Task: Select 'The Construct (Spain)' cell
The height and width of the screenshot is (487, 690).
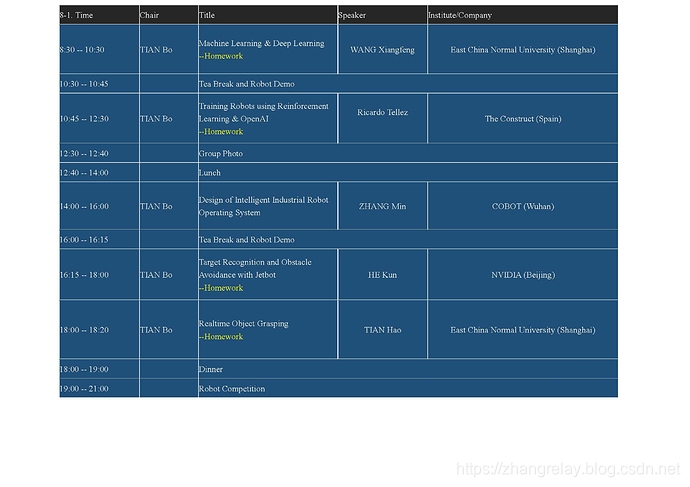Action: [x=523, y=119]
